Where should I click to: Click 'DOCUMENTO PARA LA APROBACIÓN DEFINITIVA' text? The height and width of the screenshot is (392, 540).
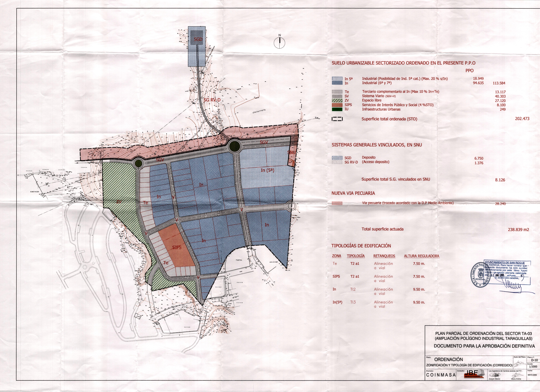point(484,346)
